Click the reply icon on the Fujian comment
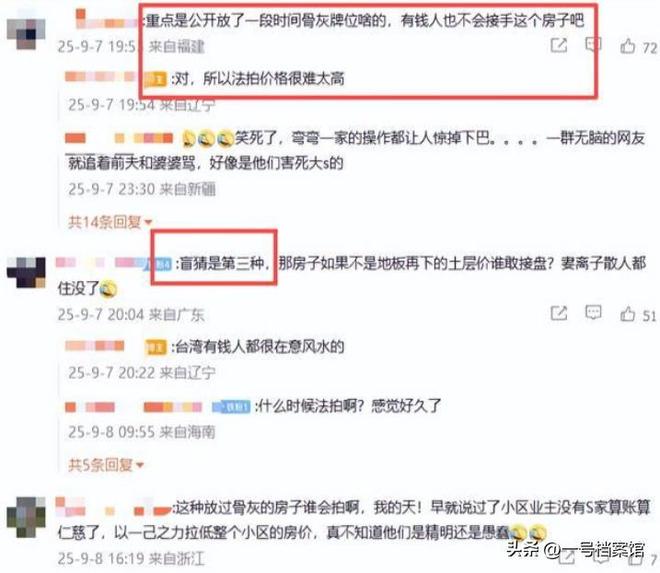Viewport: 660px width, 573px height. [x=593, y=45]
